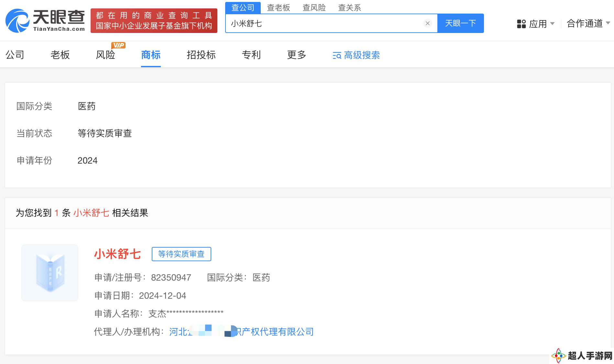Viewport: 614px width, 364px height.
Task: Select the 查公司 search tab
Action: (243, 7)
